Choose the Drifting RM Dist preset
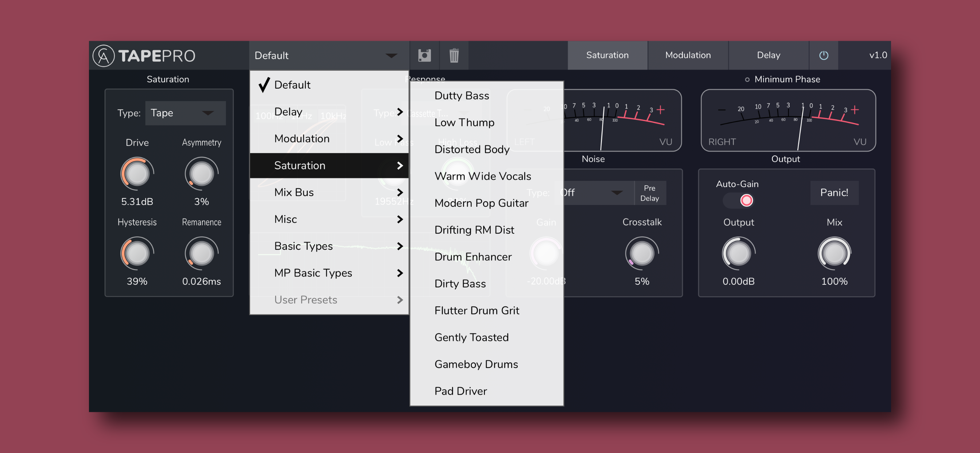The image size is (980, 453). click(x=487, y=230)
